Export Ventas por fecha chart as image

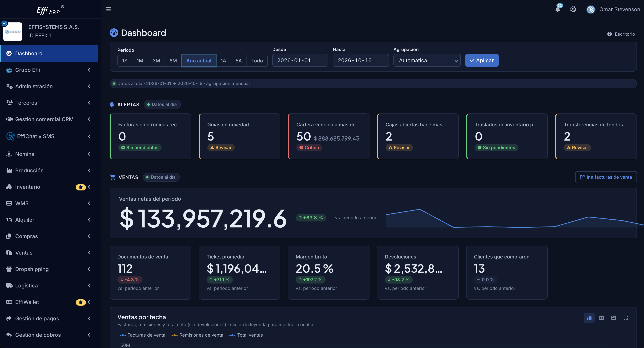coord(614,318)
